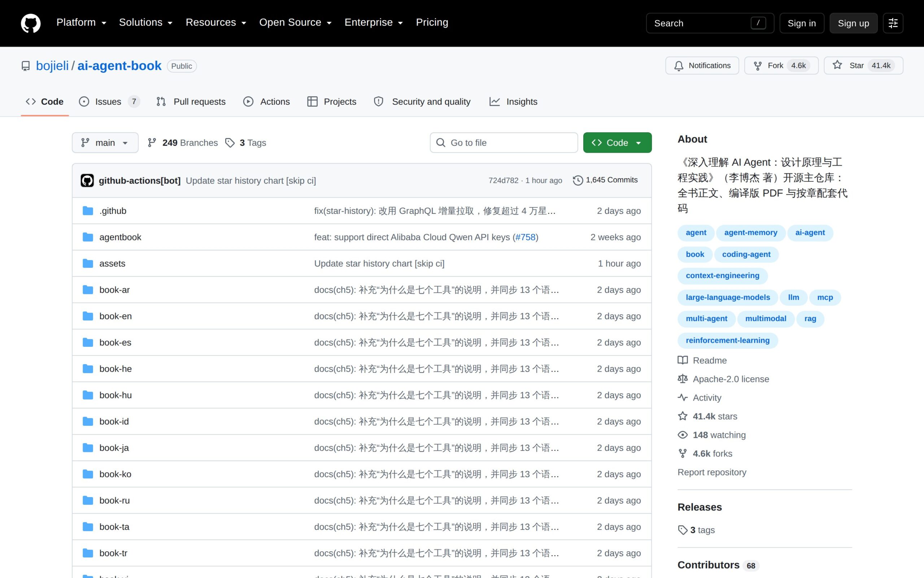
Task: Open the Platform menu
Action: coord(81,22)
